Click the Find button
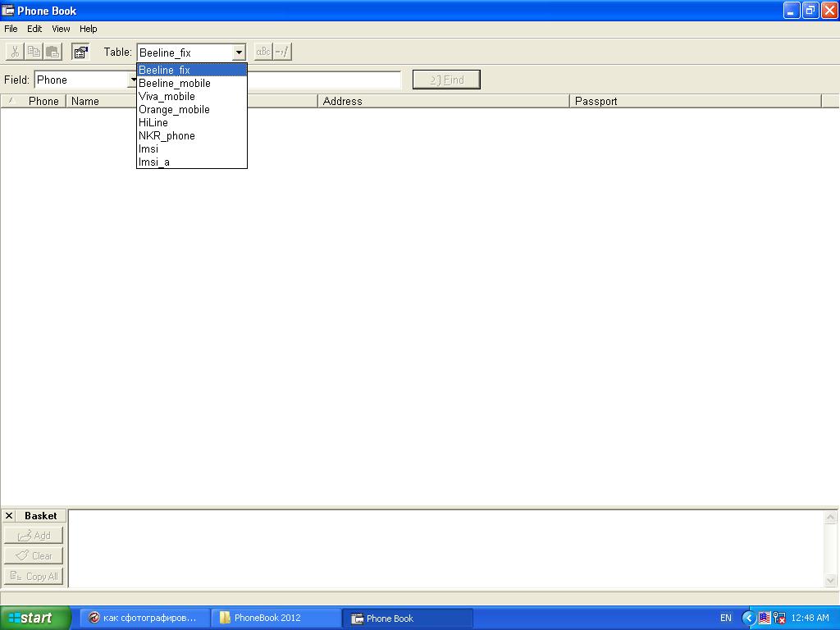 click(446, 80)
